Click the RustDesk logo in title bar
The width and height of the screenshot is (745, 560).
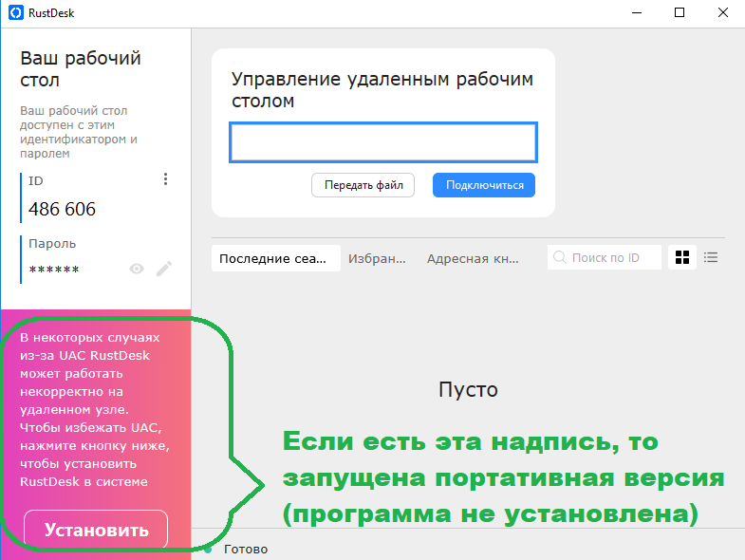point(16,12)
